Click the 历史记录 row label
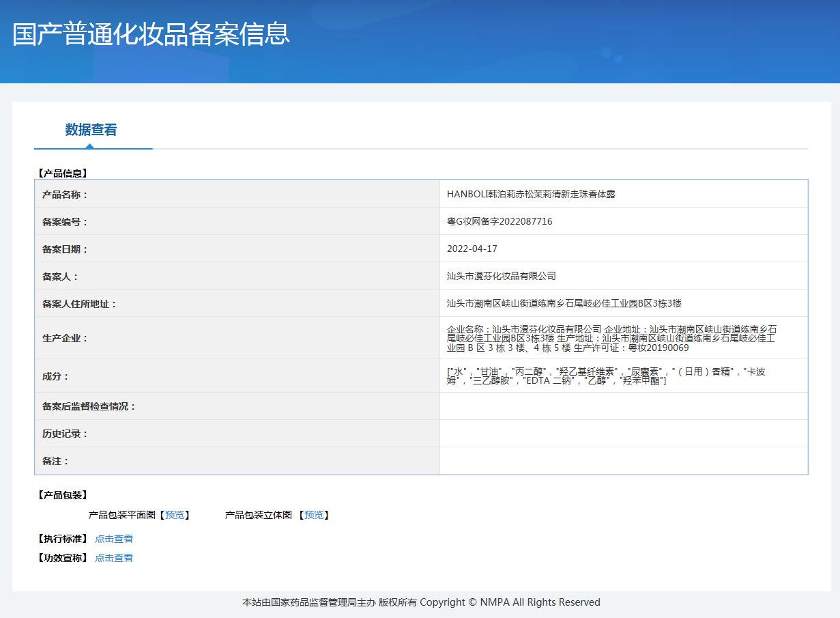The image size is (840, 618). (x=66, y=434)
